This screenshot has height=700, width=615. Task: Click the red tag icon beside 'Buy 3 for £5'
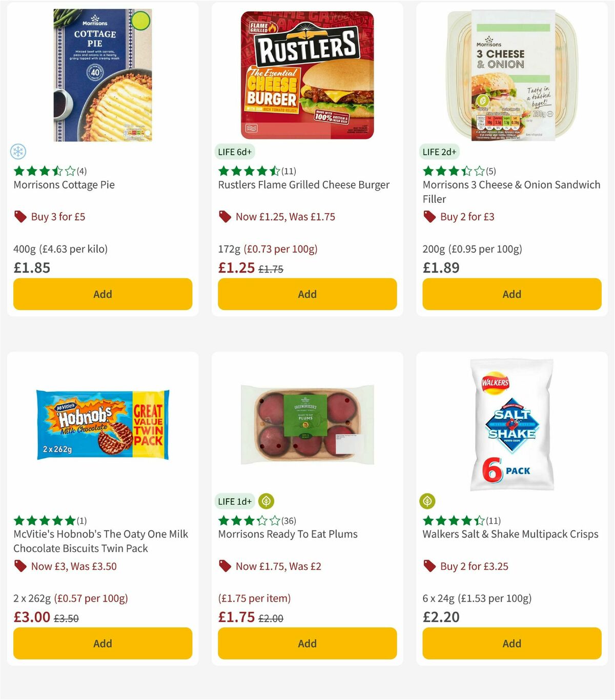click(x=20, y=217)
